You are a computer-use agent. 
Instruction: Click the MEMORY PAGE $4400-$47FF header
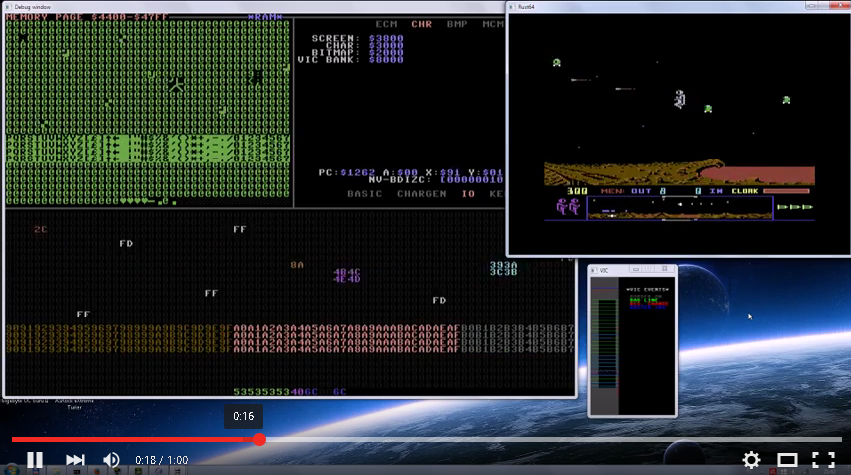(x=87, y=17)
